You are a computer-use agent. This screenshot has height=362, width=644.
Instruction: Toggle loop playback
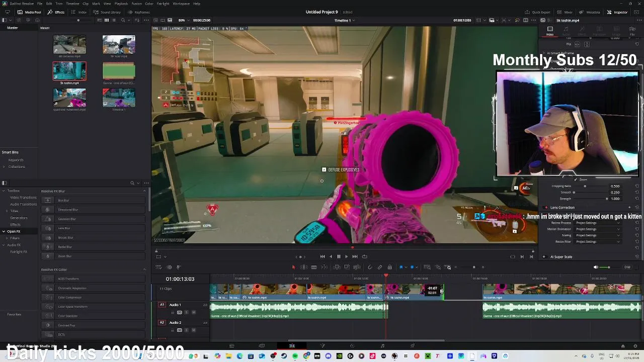coord(364,256)
